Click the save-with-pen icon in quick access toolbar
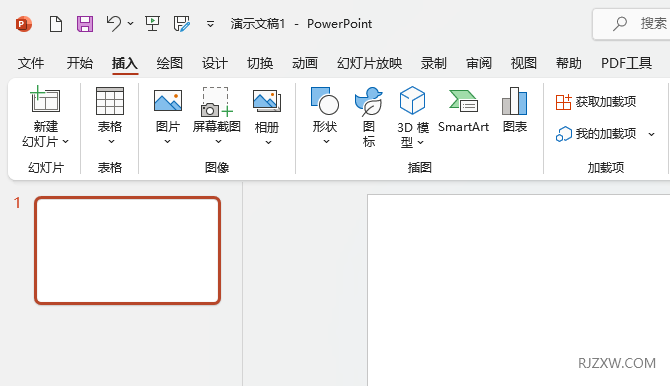The height and width of the screenshot is (386, 670). [x=182, y=24]
